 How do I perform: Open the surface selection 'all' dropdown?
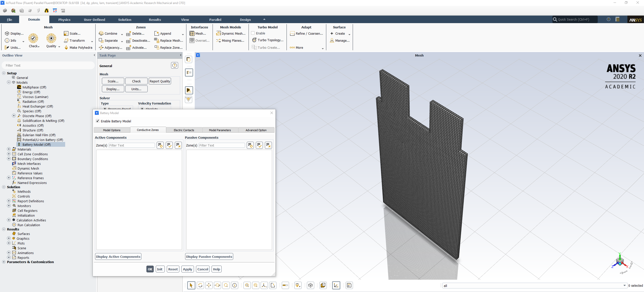point(624,285)
